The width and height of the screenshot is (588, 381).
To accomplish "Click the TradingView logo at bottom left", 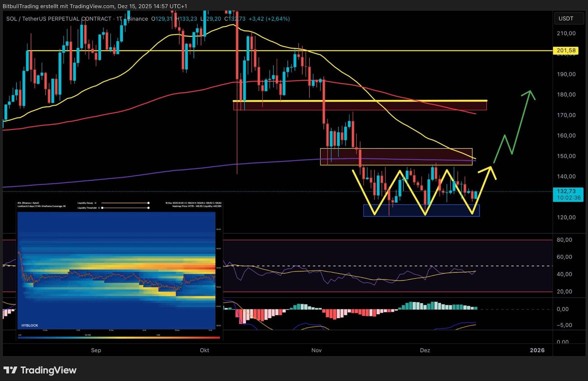I will 40,370.
